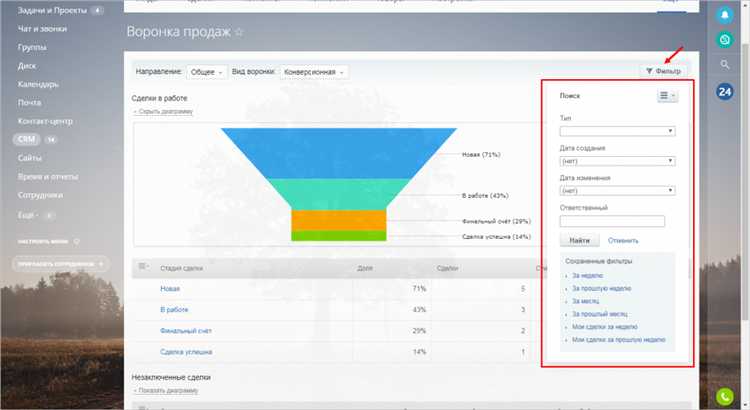Screen dimensions: 750x410
Task: Open the Финальный счет stage link in table
Action: point(186,331)
